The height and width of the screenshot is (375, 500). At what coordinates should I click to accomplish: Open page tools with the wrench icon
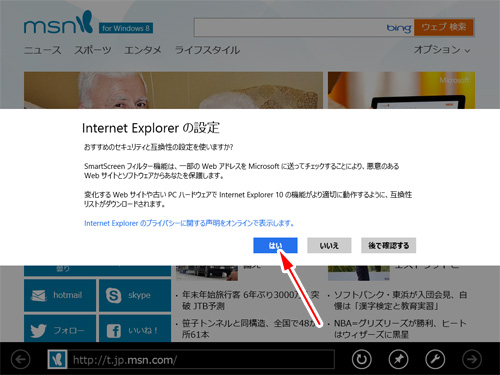[x=435, y=359]
